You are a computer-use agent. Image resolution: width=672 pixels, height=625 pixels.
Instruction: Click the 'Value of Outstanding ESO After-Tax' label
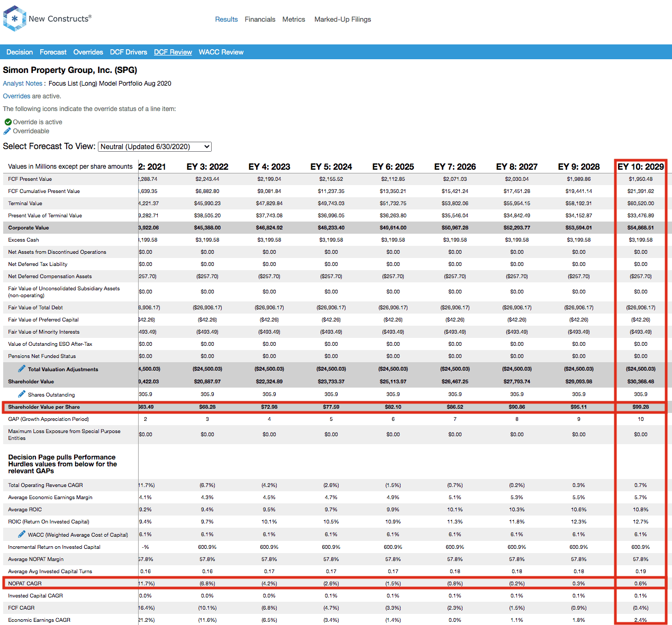(50, 344)
